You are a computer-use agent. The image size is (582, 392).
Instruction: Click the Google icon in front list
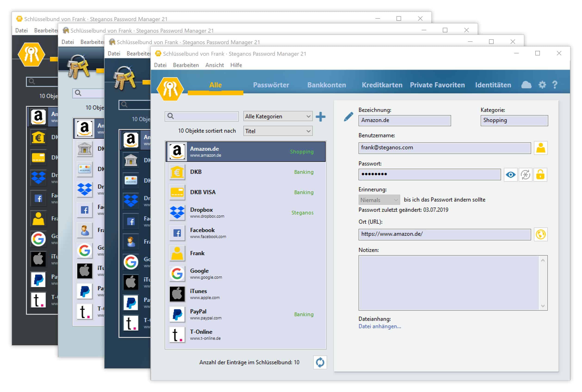pyautogui.click(x=177, y=273)
